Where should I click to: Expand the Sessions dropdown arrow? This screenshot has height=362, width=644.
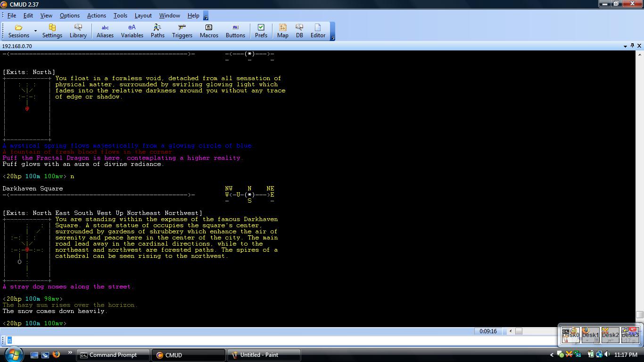[x=35, y=31]
